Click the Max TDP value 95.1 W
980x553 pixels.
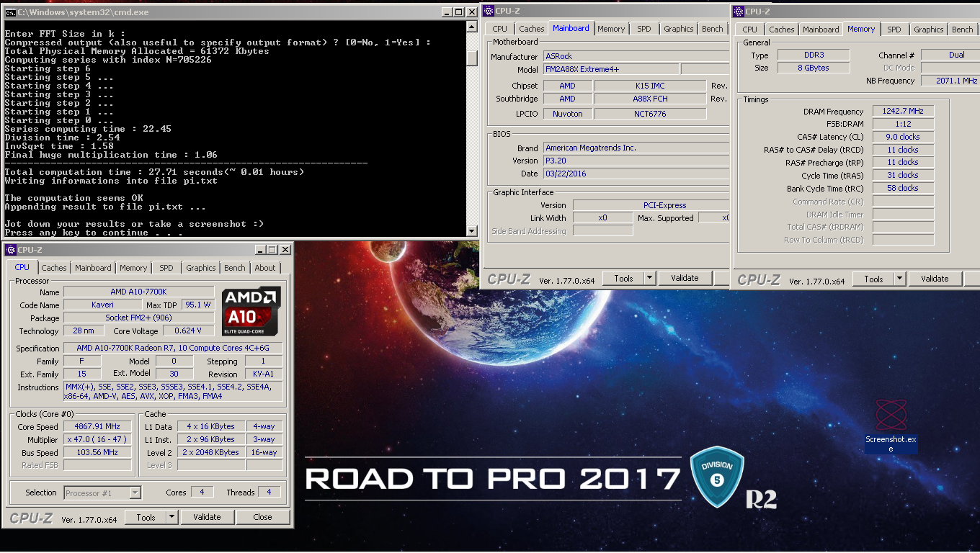[198, 305]
